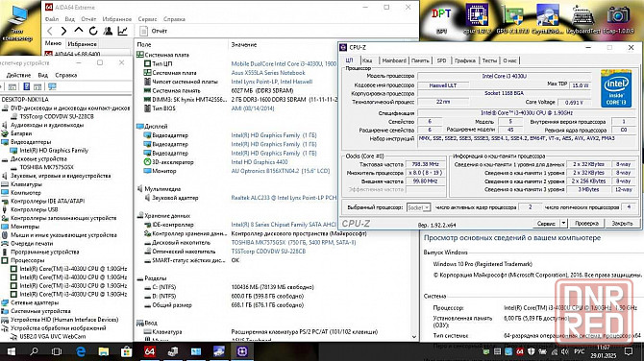
Task: Open DPT desktop shortcut icon
Action: (441, 19)
